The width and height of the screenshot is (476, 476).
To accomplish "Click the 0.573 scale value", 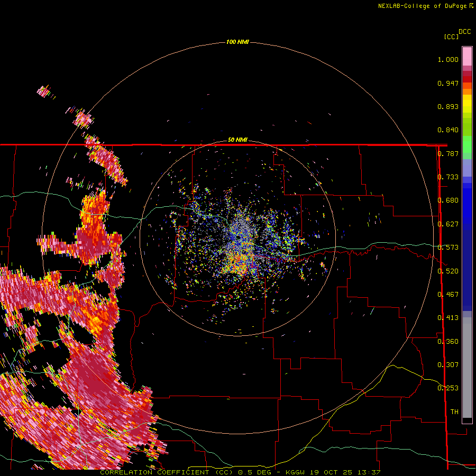I will [x=448, y=248].
